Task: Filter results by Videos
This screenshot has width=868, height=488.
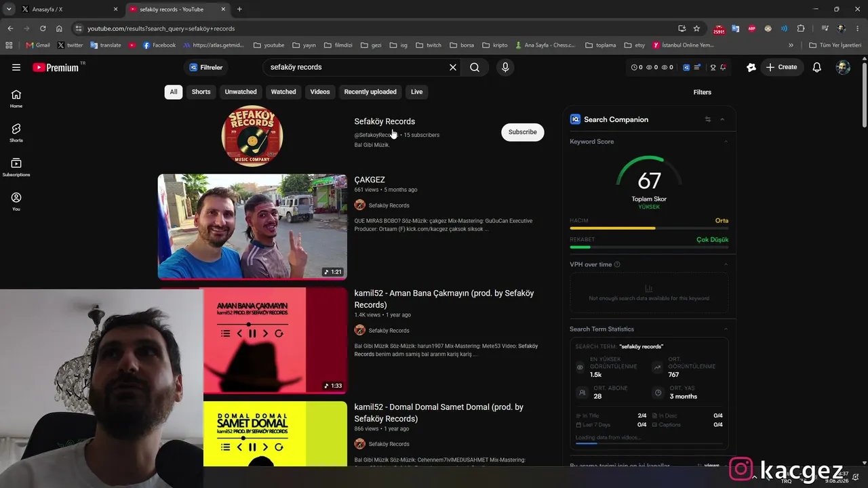Action: (x=320, y=91)
